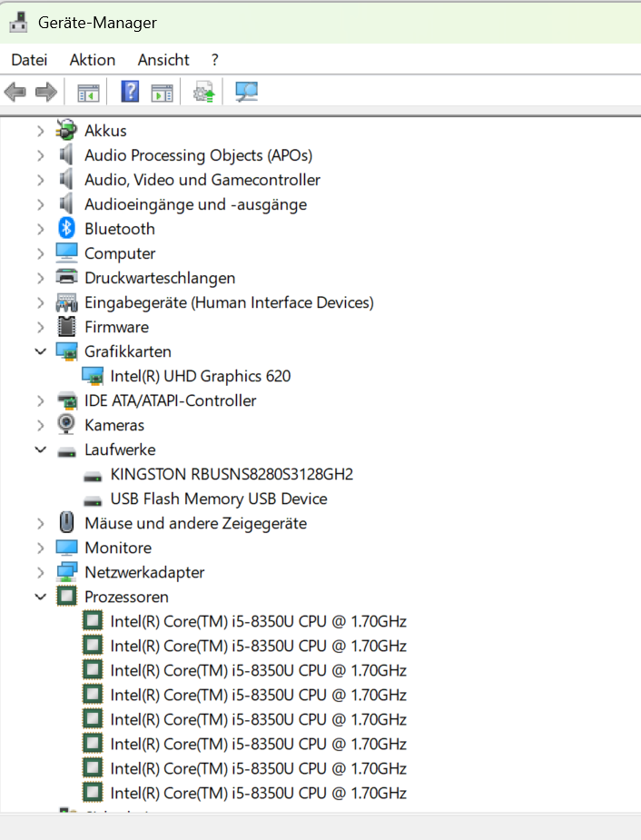This screenshot has width=641, height=840.
Task: Expand the Computer category
Action: point(40,253)
